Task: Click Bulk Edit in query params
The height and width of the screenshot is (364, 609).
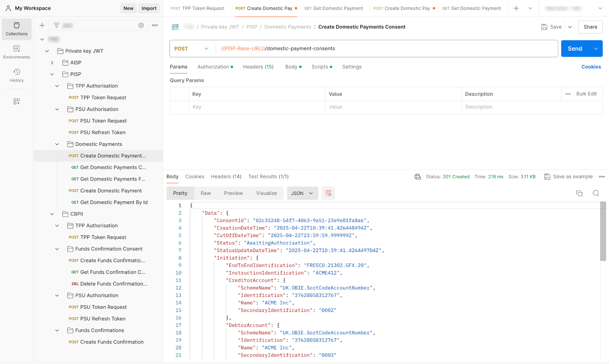Action: tap(586, 94)
